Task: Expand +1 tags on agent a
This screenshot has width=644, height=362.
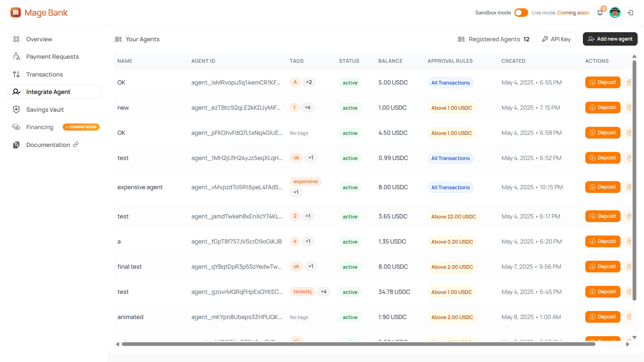Action: click(x=308, y=241)
